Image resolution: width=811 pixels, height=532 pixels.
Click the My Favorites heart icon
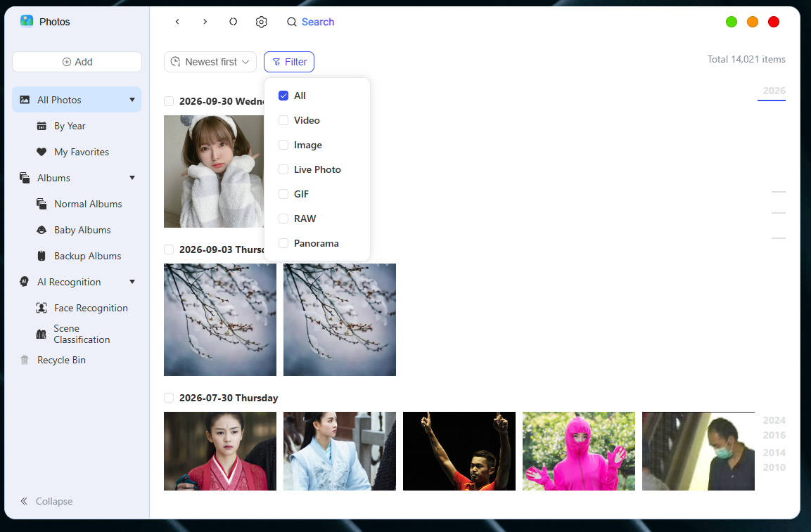point(42,152)
